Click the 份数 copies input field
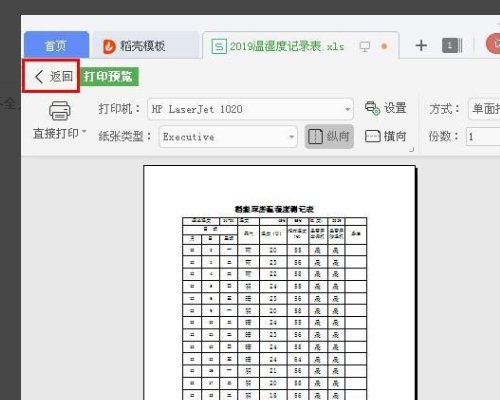 (x=483, y=137)
